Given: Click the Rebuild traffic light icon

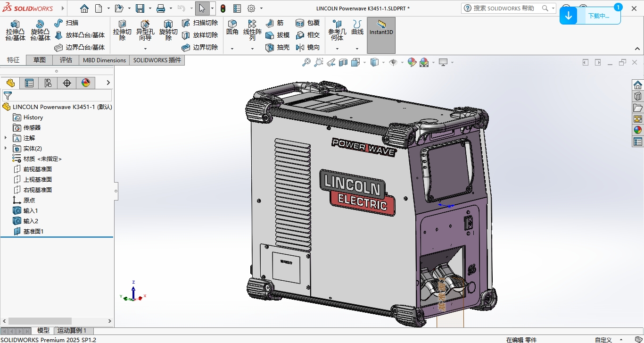Looking at the screenshot, I should [x=223, y=8].
